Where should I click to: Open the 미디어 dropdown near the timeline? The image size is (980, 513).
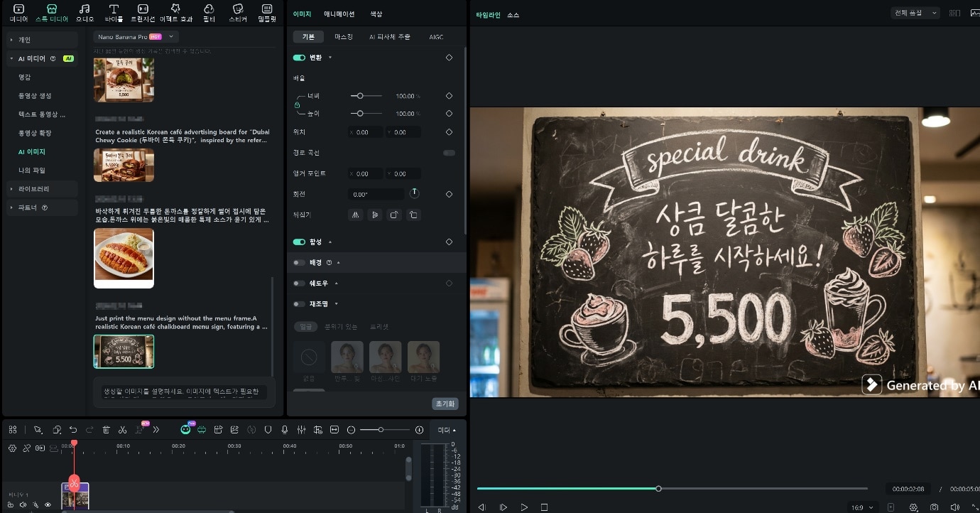click(x=445, y=429)
